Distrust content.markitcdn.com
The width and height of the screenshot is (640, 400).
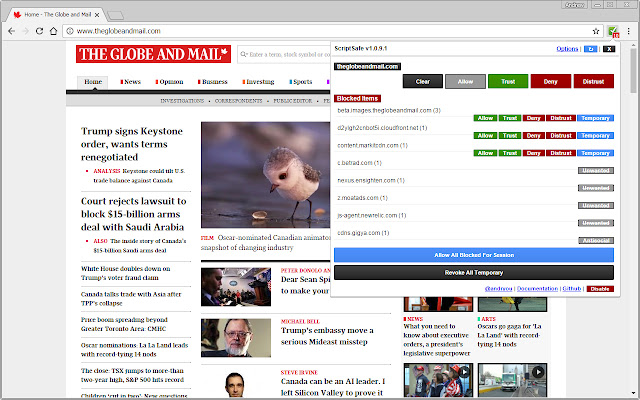pos(561,153)
